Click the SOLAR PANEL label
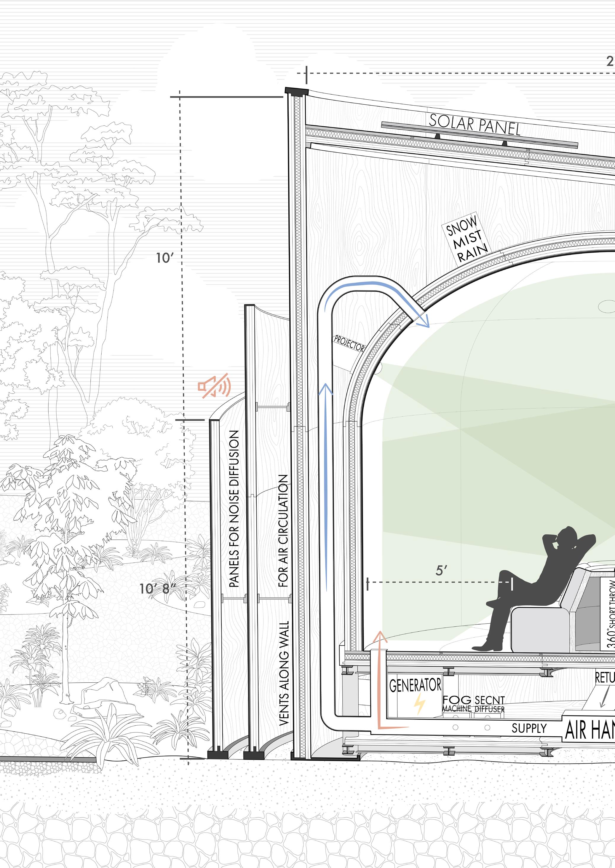 pyautogui.click(x=475, y=125)
